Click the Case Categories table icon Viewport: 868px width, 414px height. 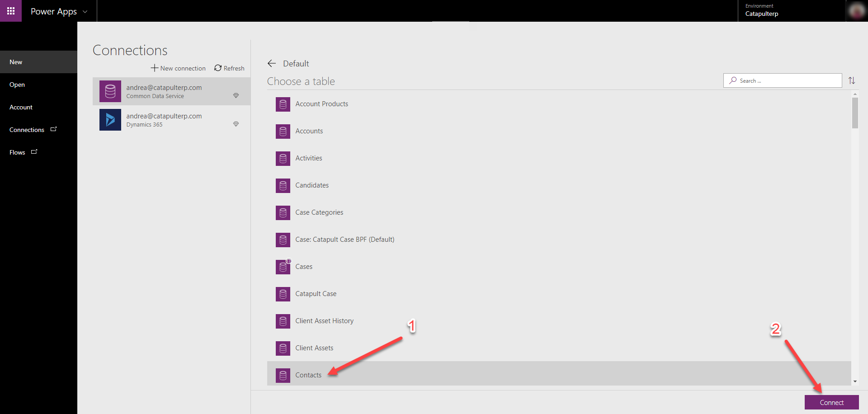coord(283,213)
